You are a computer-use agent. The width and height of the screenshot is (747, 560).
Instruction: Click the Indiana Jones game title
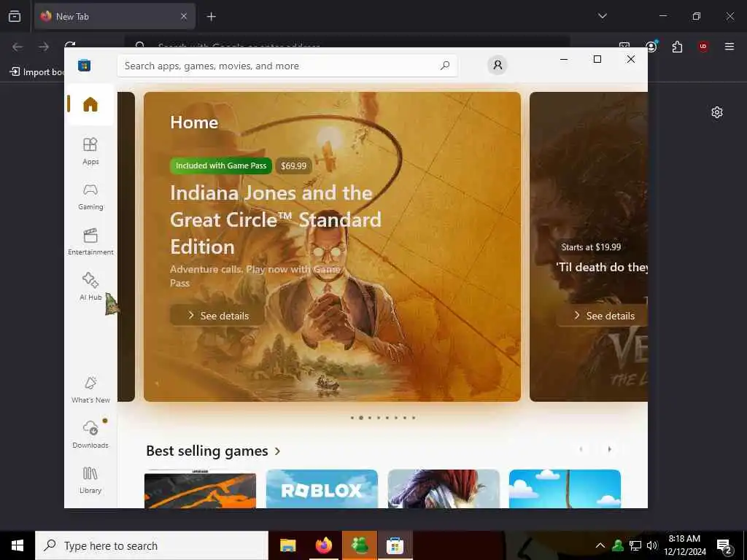pos(276,220)
